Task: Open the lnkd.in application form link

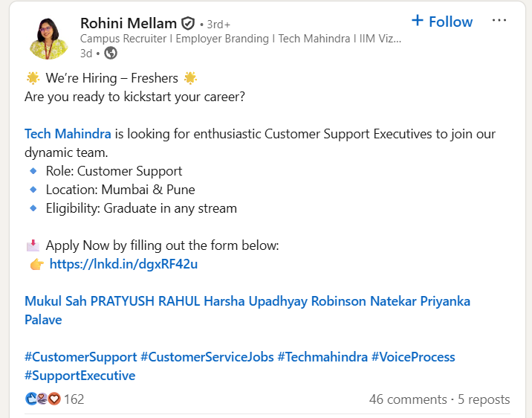Action: pyautogui.click(x=123, y=264)
